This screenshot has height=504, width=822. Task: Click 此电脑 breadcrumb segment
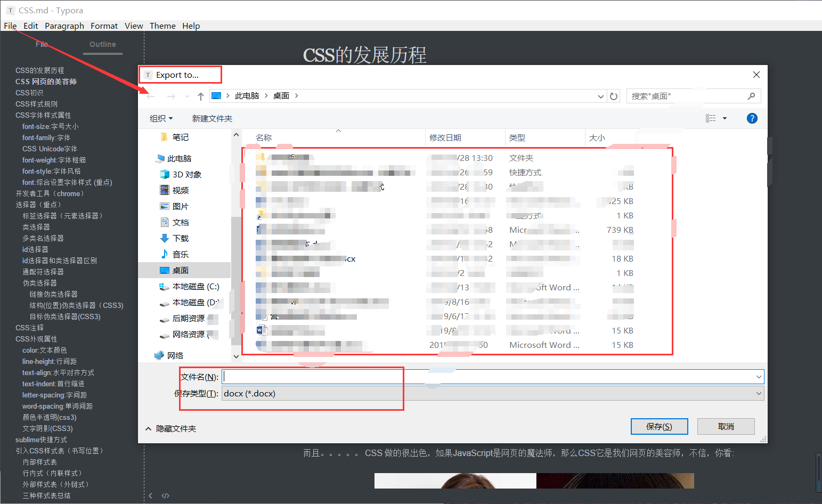[x=247, y=96]
